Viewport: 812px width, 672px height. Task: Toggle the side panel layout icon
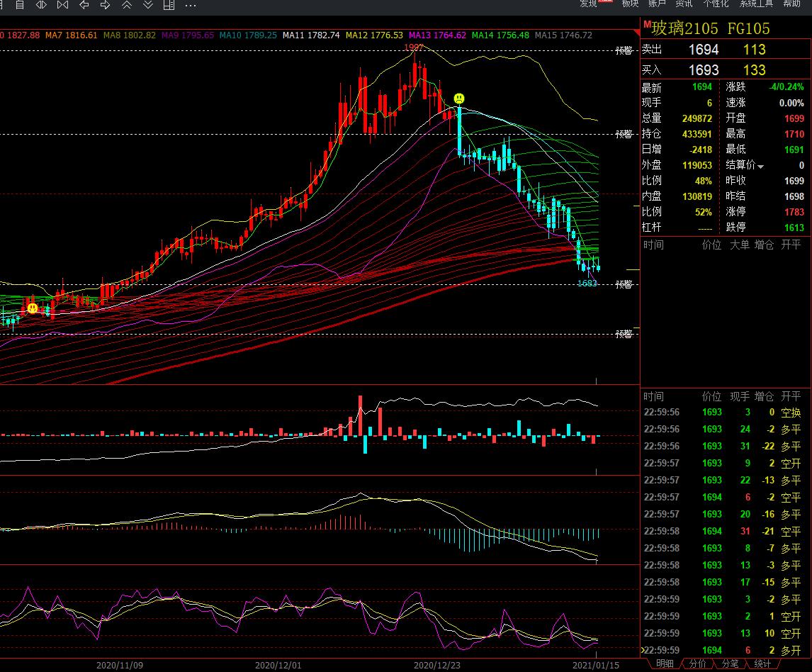click(169, 5)
